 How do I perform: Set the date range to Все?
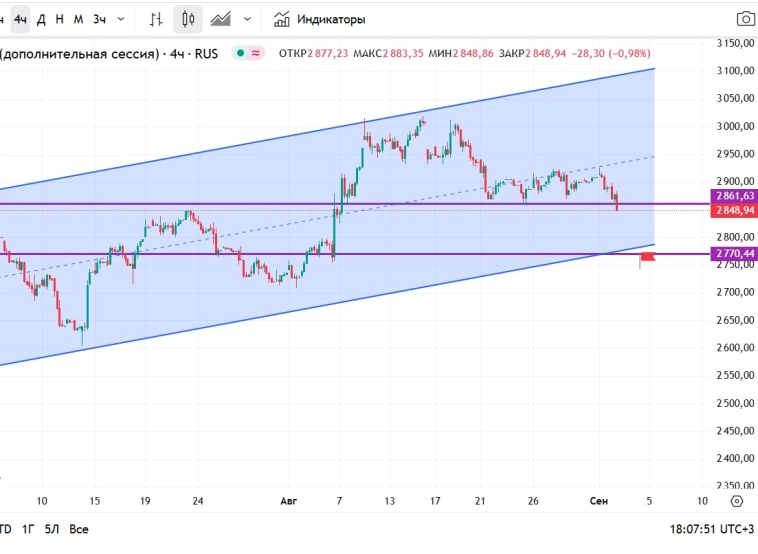click(80, 529)
